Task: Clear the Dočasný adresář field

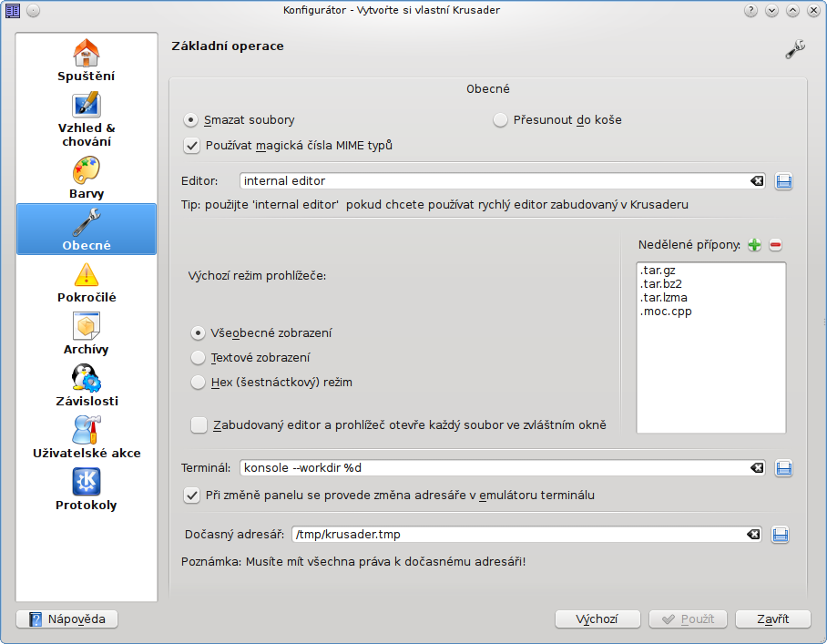Action: (753, 535)
